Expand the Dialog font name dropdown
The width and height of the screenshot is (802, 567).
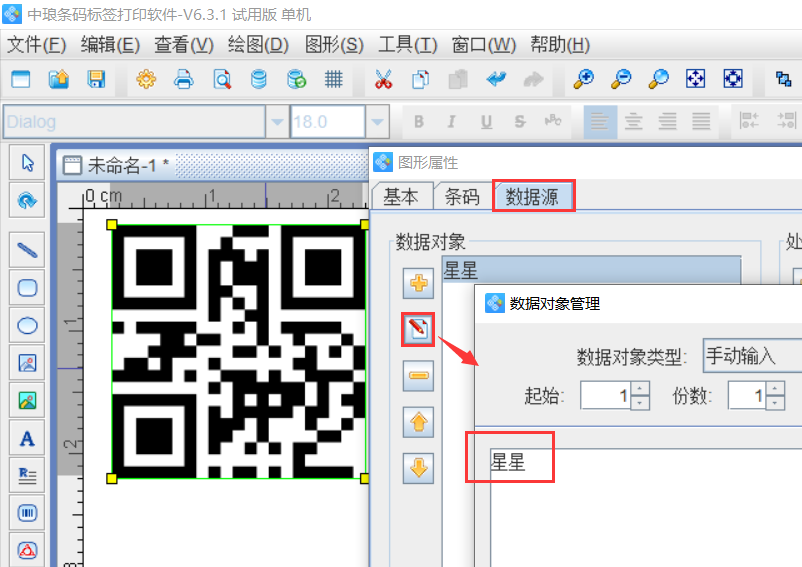coord(277,122)
